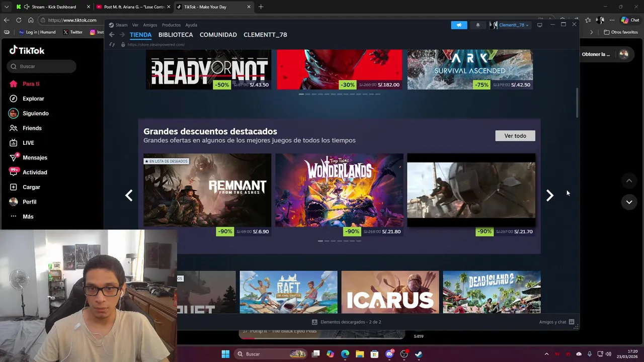This screenshot has width=644, height=362.
Task: Open Steam menu in menu bar
Action: click(122, 25)
